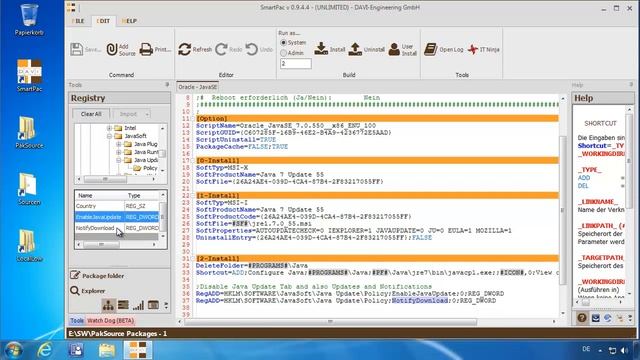
Task: Collapse the [1-Install] section fold marker
Action: 193,196
